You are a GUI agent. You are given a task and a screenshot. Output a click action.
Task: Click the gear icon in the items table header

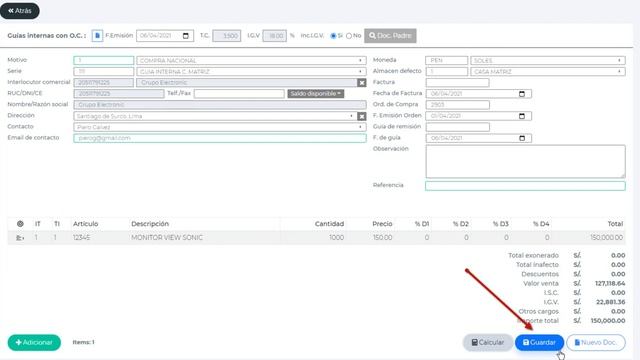click(20, 224)
